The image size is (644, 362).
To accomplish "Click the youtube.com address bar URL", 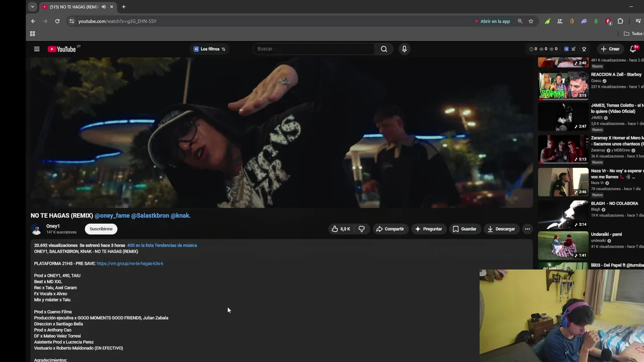I will [x=117, y=21].
